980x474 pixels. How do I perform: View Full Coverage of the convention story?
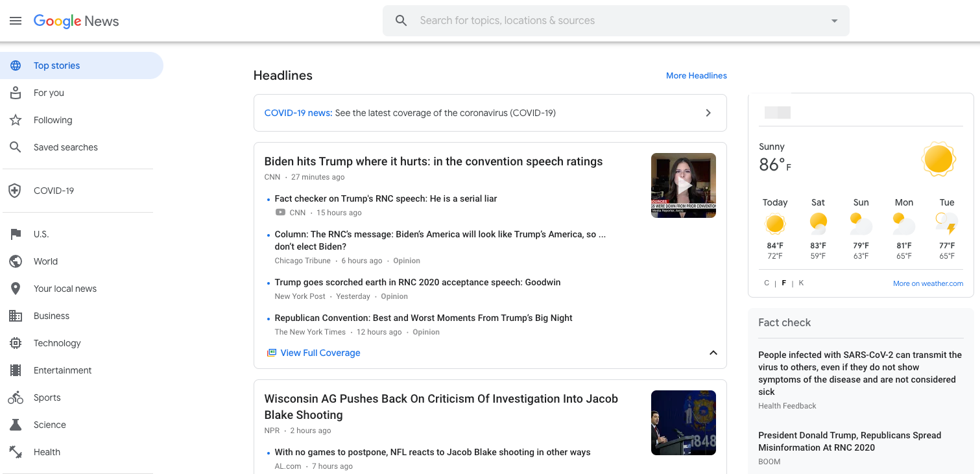[x=320, y=352]
